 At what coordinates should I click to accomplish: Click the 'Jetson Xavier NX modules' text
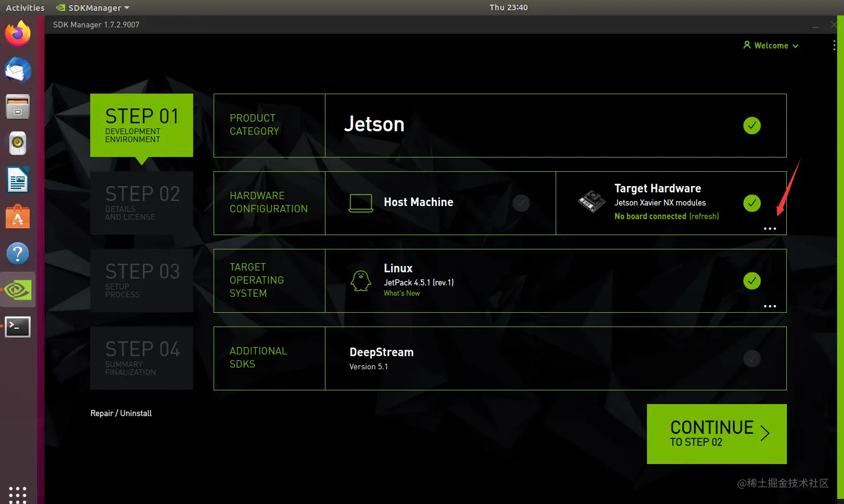click(660, 203)
